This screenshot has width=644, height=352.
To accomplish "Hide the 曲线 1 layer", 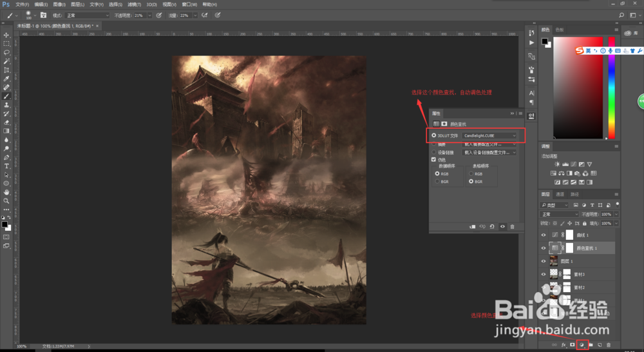I will point(544,235).
